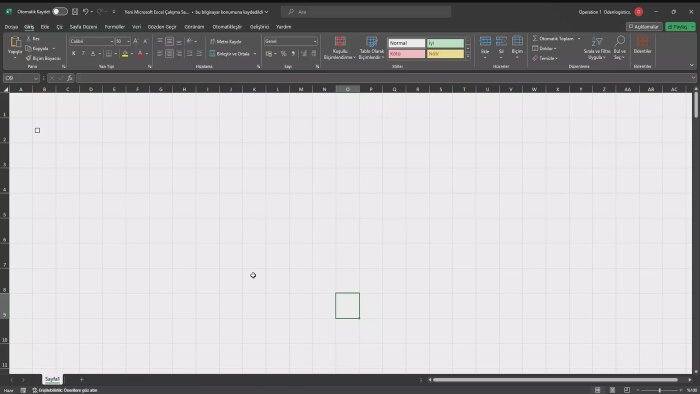
Task: Open fill color dropdown arrow
Action: (132, 54)
